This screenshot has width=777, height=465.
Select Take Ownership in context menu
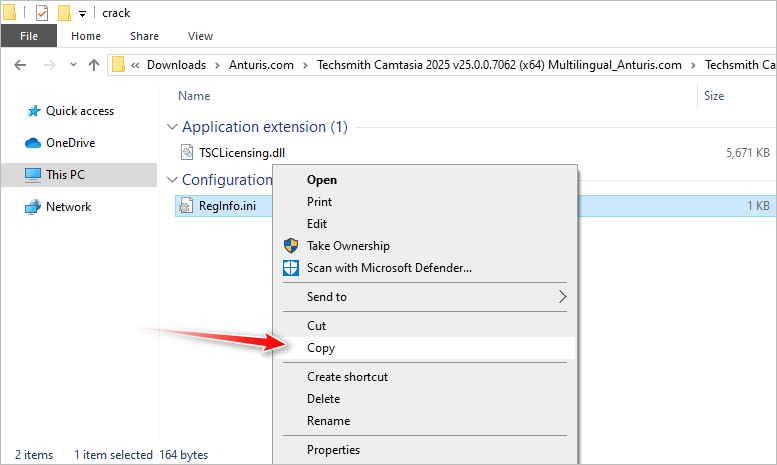(x=348, y=246)
